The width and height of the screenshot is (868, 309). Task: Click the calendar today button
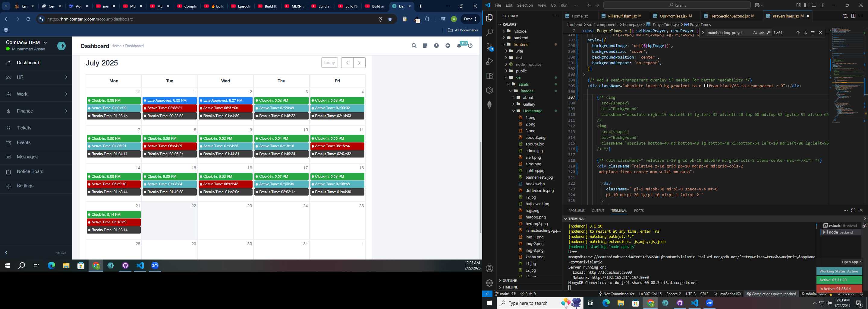pyautogui.click(x=329, y=63)
